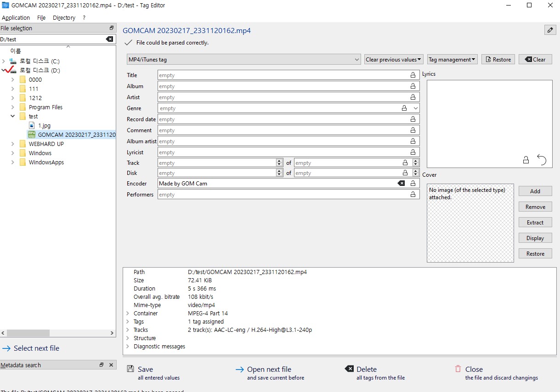Expand the local disk (C:) node
This screenshot has height=392, width=560.
coord(4,61)
